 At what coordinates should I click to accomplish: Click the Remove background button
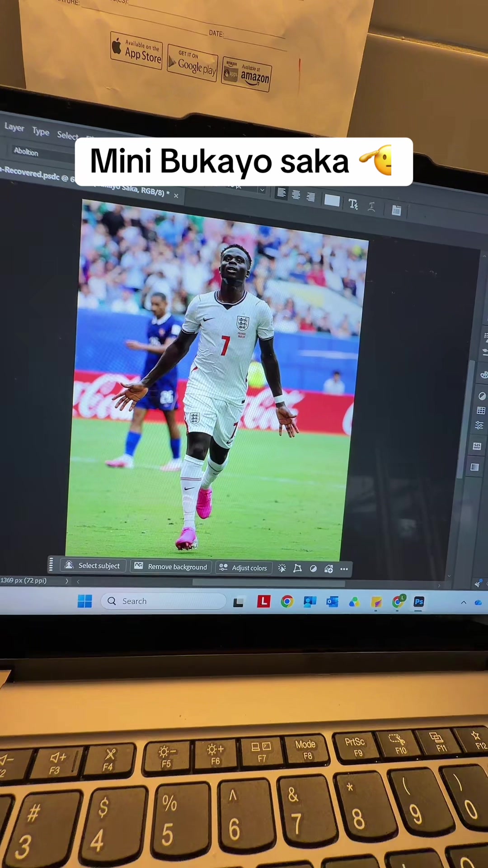pos(171,566)
